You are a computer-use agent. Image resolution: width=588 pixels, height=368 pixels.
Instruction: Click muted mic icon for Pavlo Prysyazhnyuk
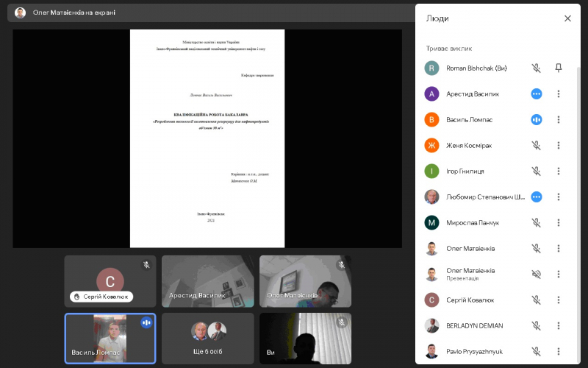click(537, 352)
